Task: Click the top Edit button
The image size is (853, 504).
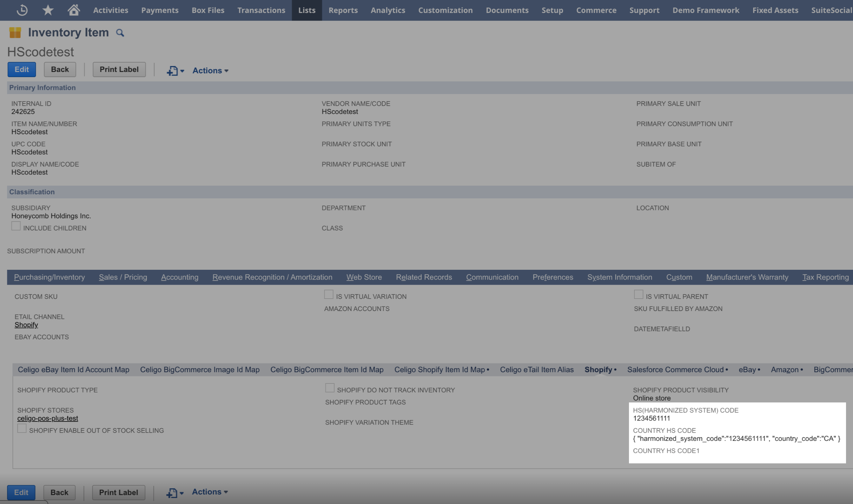Action: (x=22, y=69)
